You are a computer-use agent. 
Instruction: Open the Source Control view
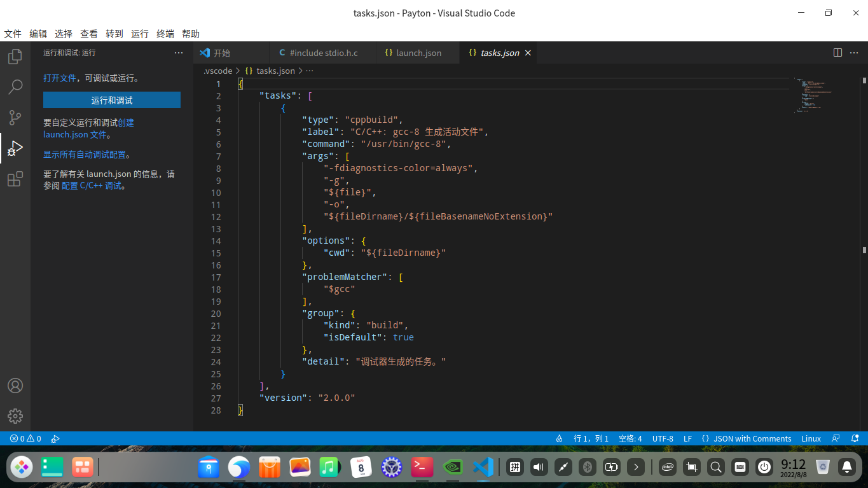coord(15,118)
